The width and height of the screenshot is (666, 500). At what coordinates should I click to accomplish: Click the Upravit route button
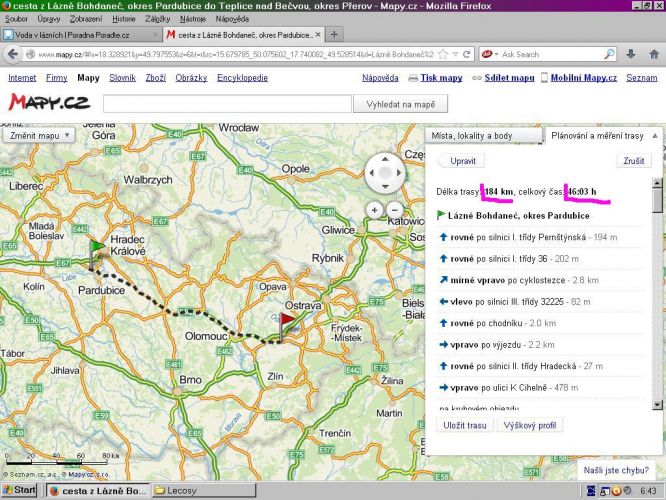coord(463,161)
